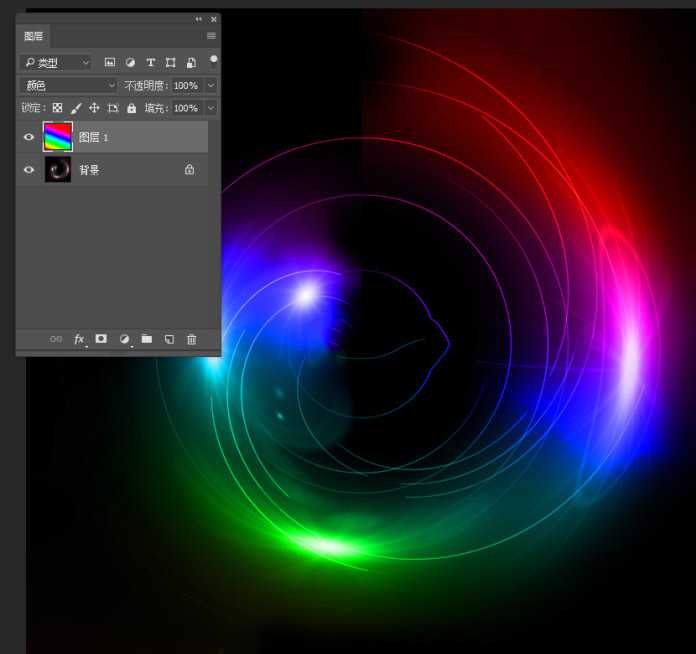Lock image pixels with the brush icon

[x=76, y=108]
